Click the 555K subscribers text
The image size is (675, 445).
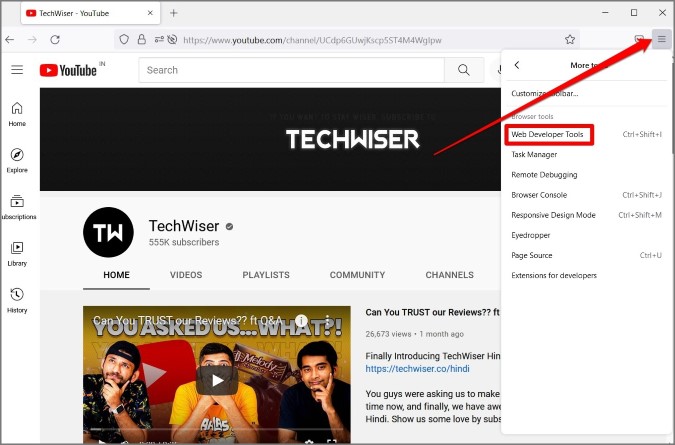pos(184,242)
